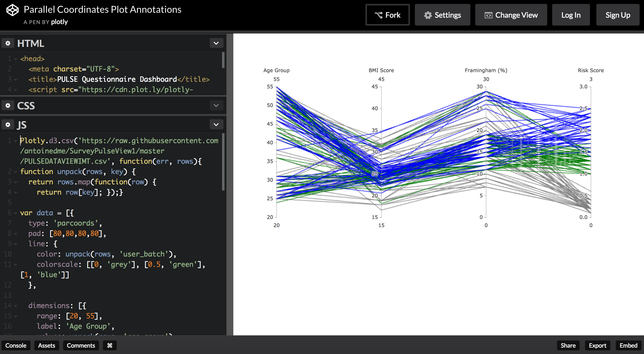Click the Embed button
The height and width of the screenshot is (354, 644).
[628, 345]
